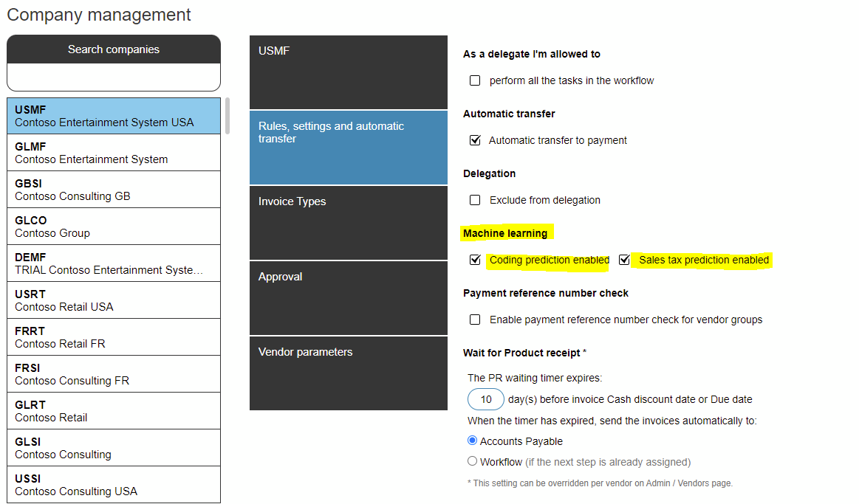This screenshot has height=504, width=859.
Task: Open the Invoice Types tab
Action: (349, 223)
